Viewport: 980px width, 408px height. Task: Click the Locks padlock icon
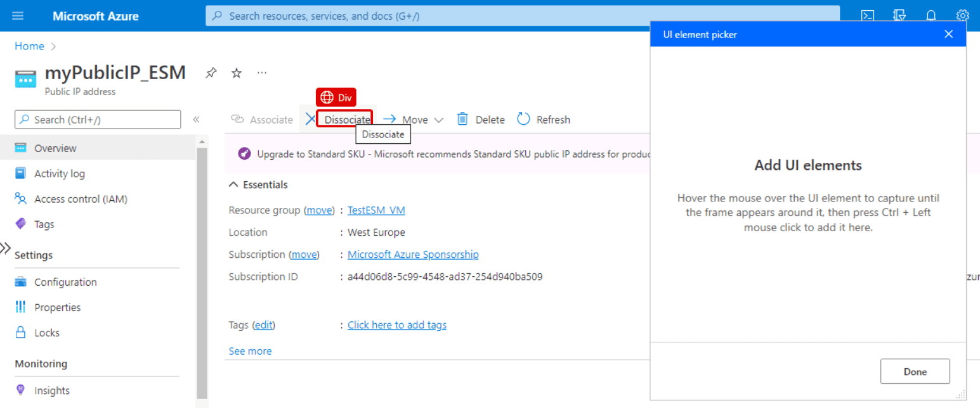tap(21, 333)
